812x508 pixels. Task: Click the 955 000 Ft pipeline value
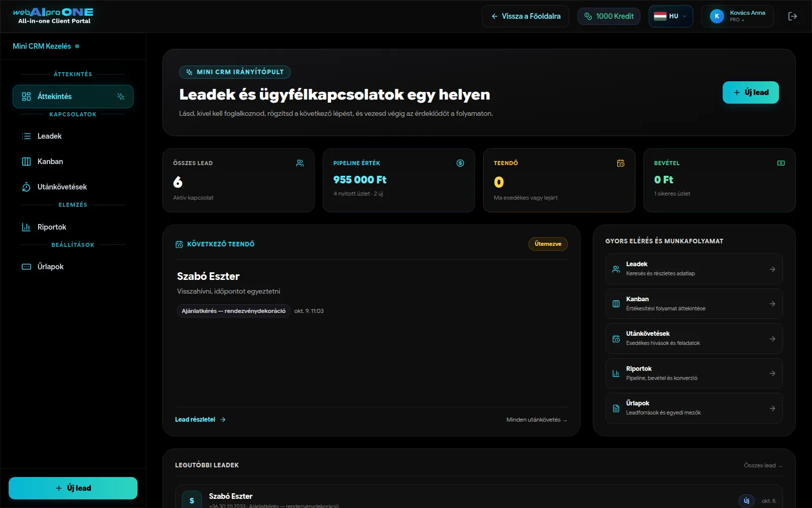(x=360, y=180)
